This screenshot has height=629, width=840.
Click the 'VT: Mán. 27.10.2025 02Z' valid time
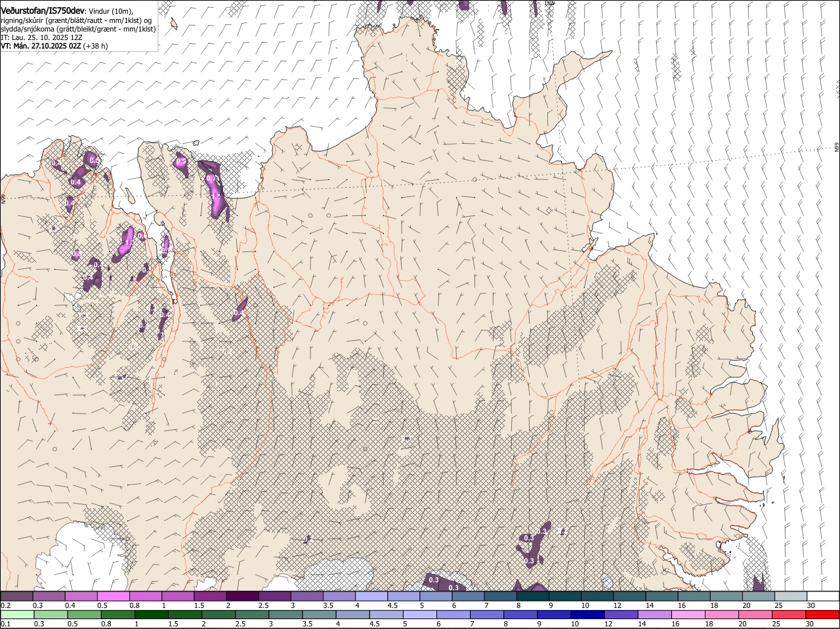[x=41, y=46]
